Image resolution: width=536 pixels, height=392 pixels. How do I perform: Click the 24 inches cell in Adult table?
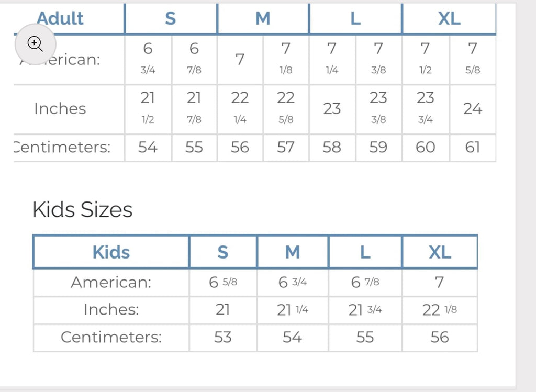[x=472, y=108]
